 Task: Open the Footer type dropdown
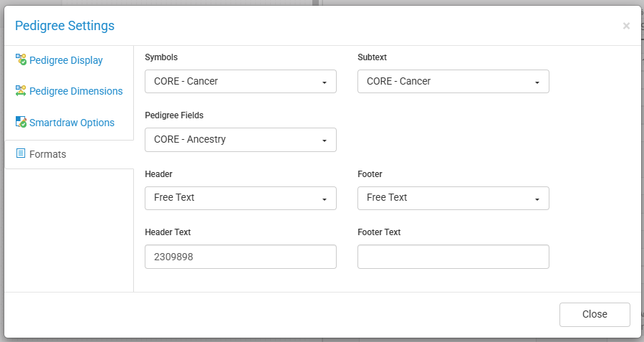(x=453, y=198)
